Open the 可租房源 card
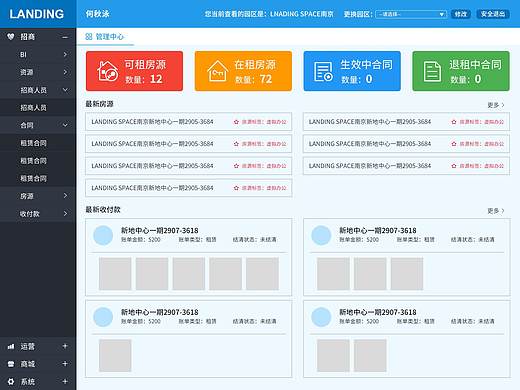Image resolution: width=520 pixels, height=390 pixels. tap(134, 71)
